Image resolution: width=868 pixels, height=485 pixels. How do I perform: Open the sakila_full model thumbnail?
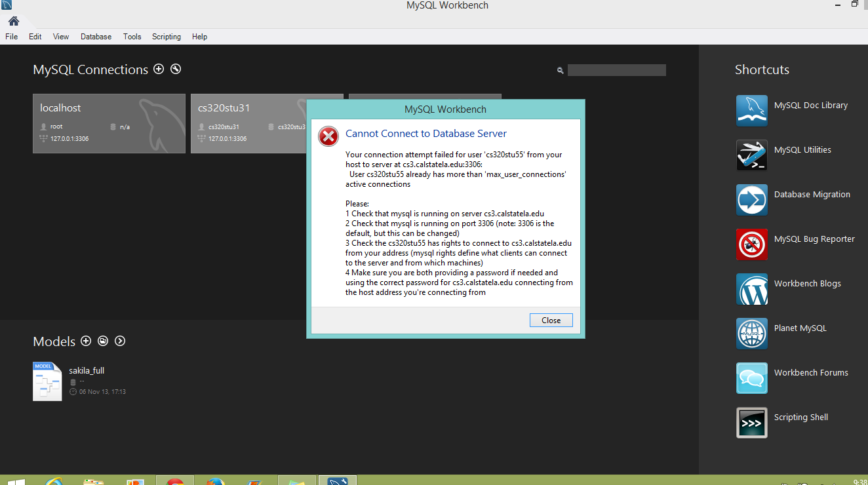[x=47, y=381]
